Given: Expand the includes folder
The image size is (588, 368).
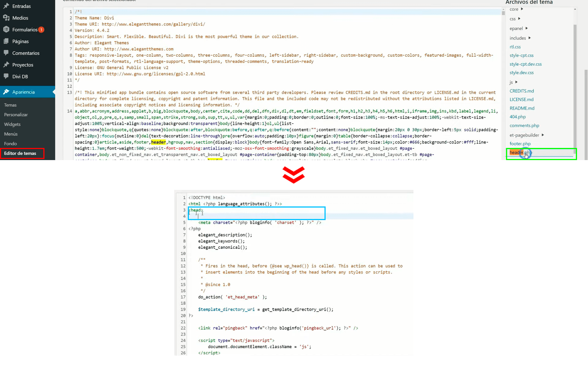Looking at the screenshot, I should click(x=529, y=38).
